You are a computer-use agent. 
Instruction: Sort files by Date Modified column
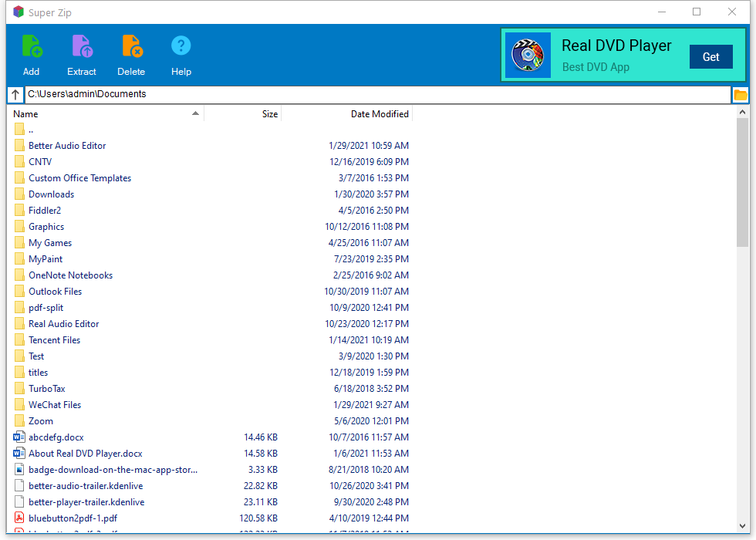[x=380, y=113]
